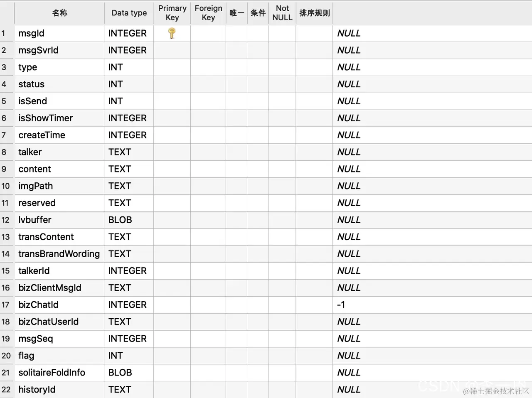532x398 pixels.
Task: Select the createTime name cell
Action: coord(59,135)
